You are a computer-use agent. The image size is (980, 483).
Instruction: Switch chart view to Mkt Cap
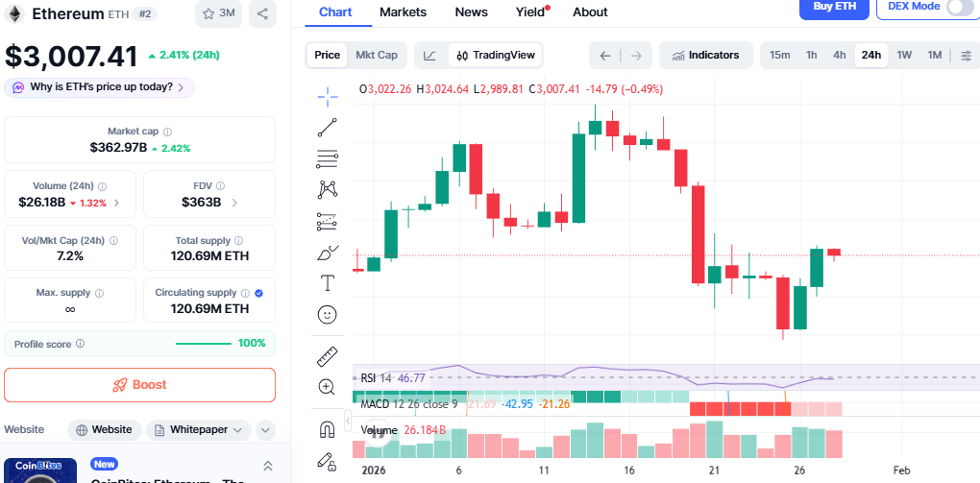pos(377,55)
